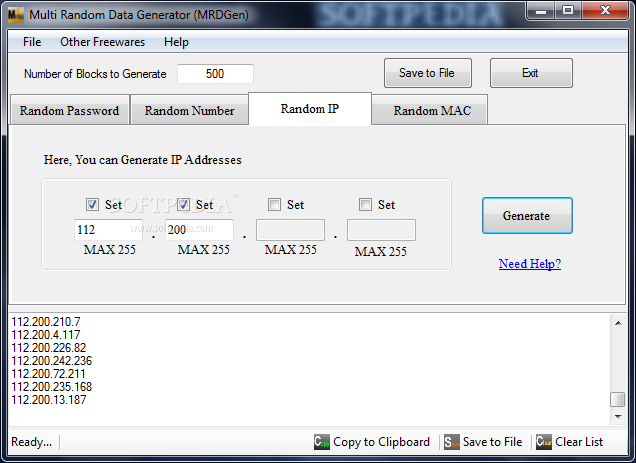Close the MRDGen window
The width and height of the screenshot is (636, 463).
point(605,11)
